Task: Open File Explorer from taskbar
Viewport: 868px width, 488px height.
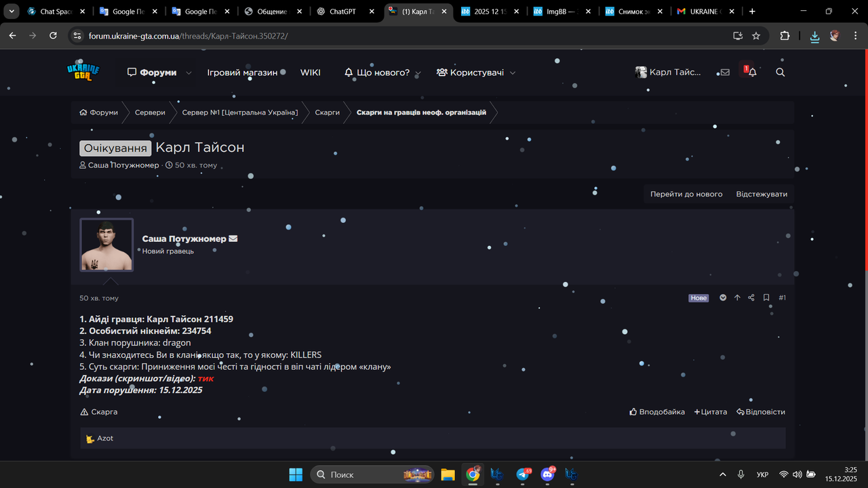Action: click(448, 474)
